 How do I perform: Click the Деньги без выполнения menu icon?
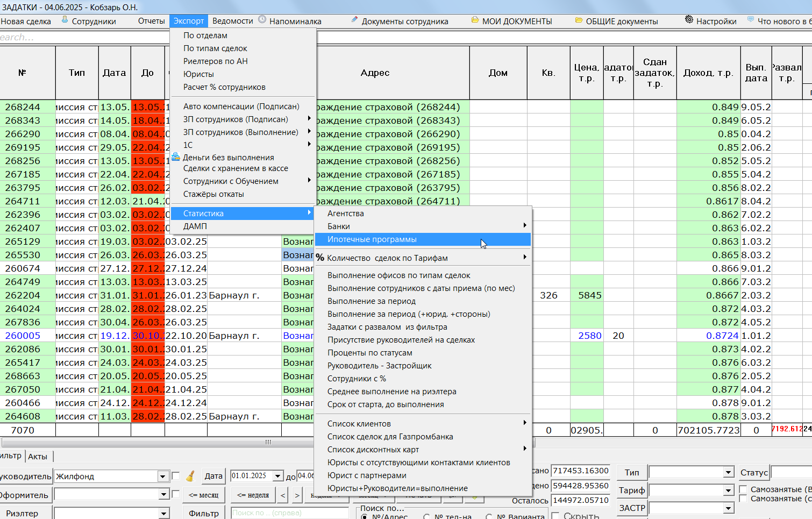[x=176, y=157]
